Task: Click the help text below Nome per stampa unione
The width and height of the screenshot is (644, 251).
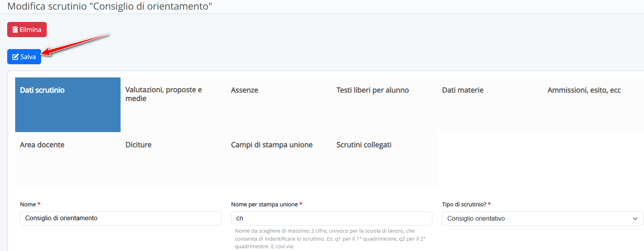Action: pos(330,239)
